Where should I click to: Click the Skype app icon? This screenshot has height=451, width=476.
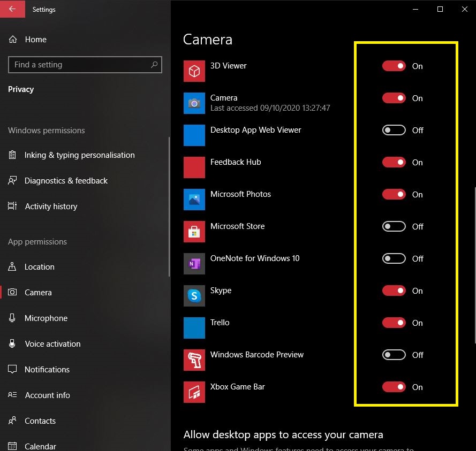coord(194,296)
